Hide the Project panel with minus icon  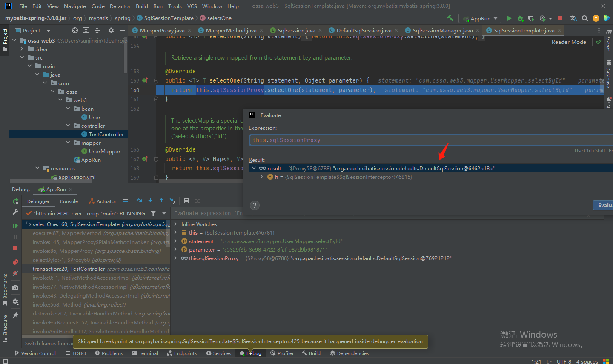[x=122, y=30]
